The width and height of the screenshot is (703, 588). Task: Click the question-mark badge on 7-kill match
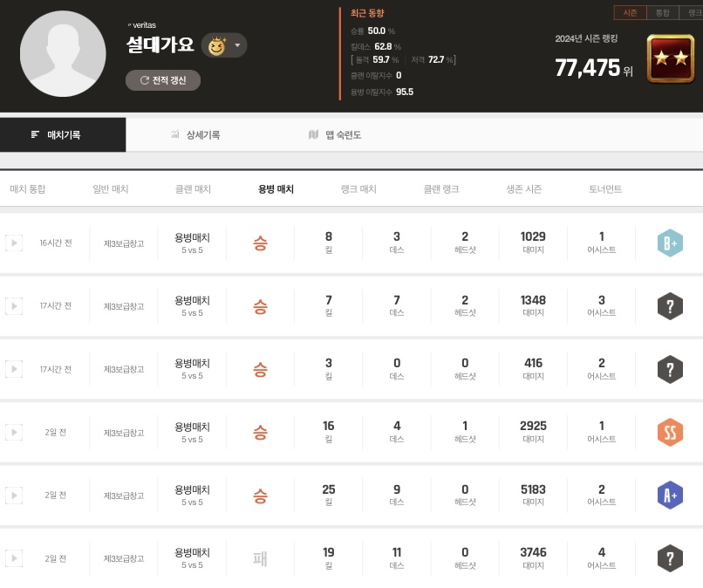tap(670, 306)
